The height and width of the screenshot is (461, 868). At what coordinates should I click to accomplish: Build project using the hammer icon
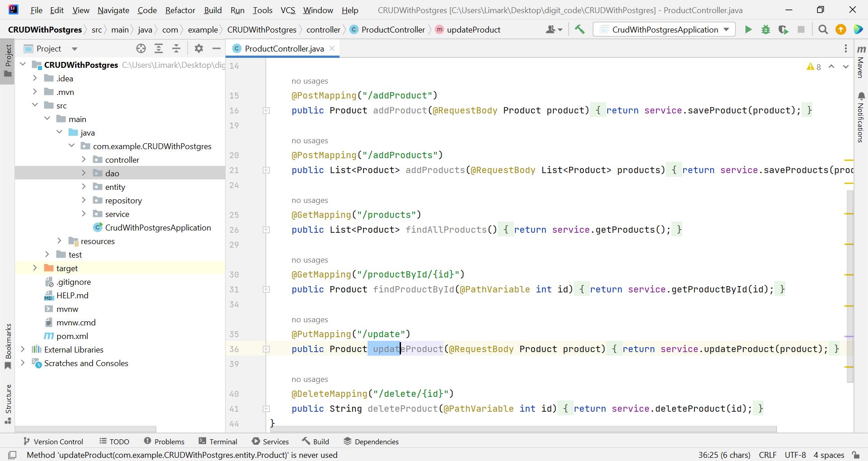click(x=580, y=30)
